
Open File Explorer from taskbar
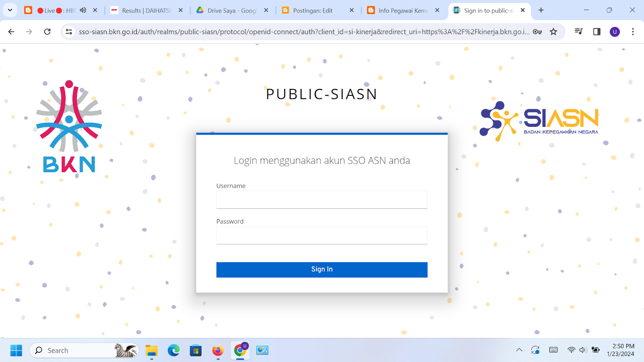[x=151, y=350]
